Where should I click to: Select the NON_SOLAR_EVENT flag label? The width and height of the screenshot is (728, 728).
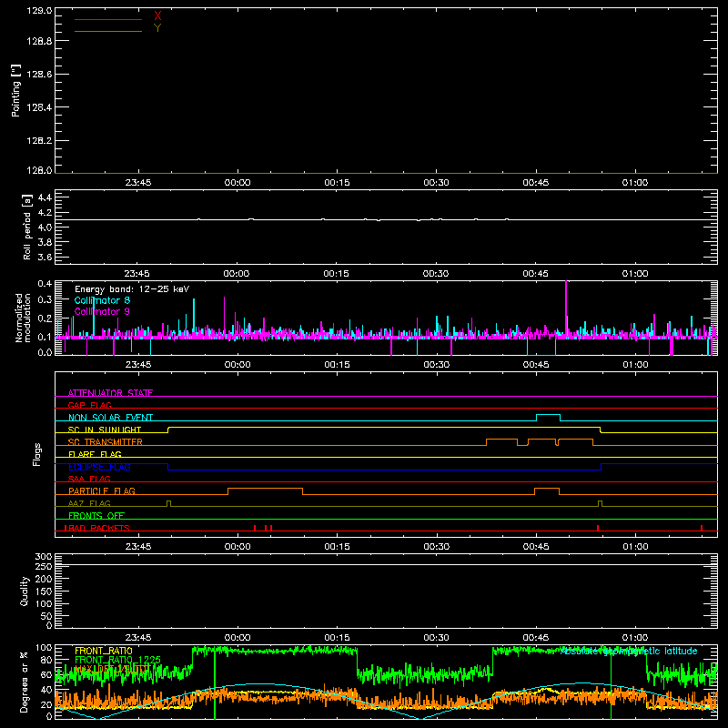[110, 418]
